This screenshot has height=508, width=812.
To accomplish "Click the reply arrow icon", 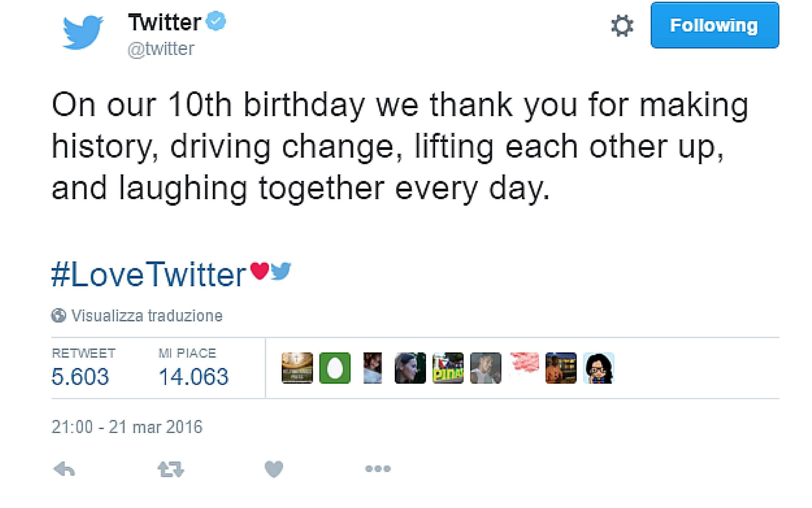I will click(x=64, y=469).
